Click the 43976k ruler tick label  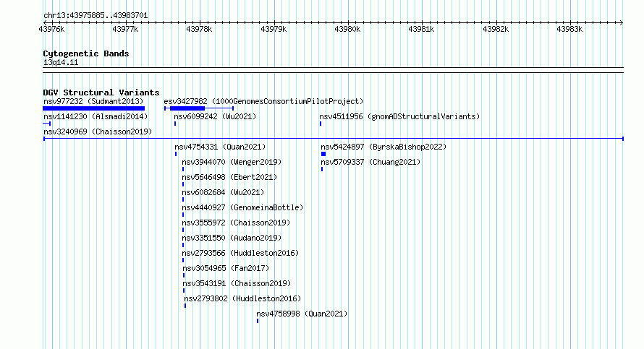tap(51, 29)
